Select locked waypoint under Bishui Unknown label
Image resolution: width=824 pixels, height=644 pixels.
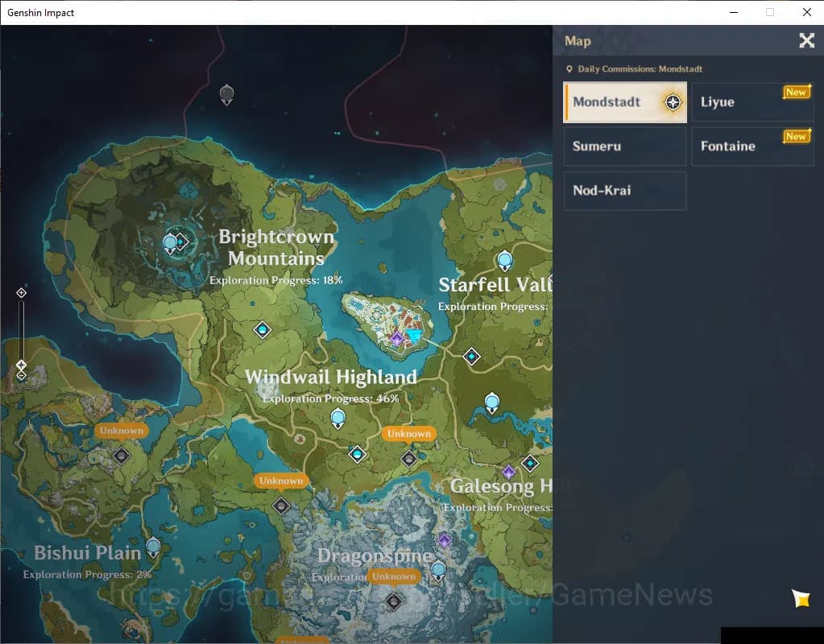122,456
